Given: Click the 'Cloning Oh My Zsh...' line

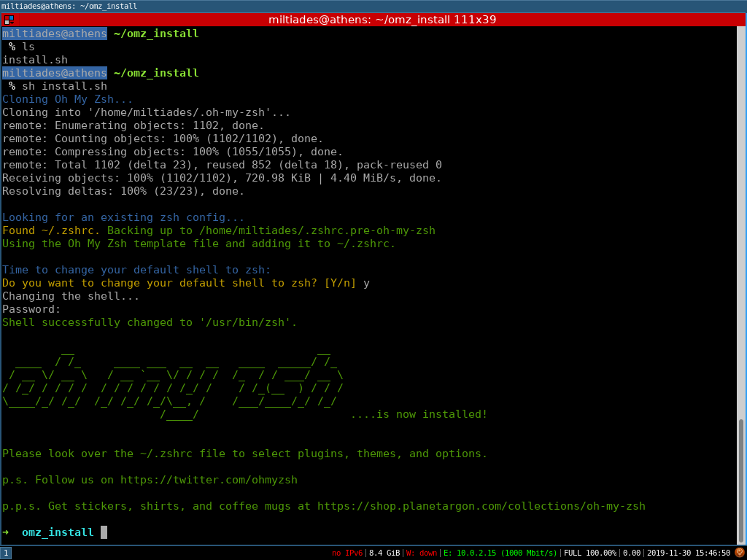Looking at the screenshot, I should click(x=68, y=99).
